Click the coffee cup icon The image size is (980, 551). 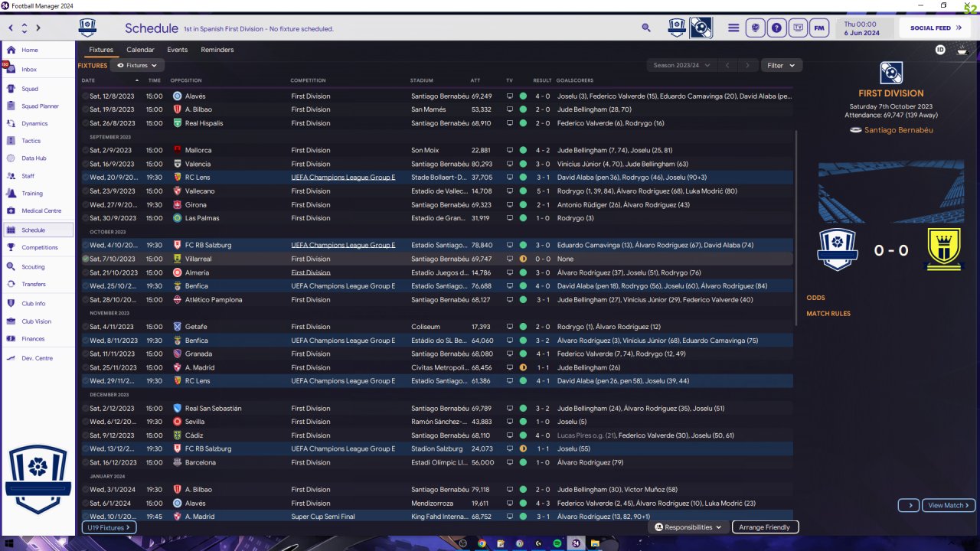click(x=962, y=51)
